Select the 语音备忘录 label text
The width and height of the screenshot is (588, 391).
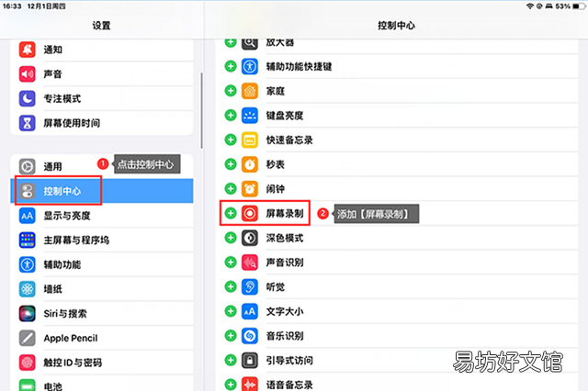[x=289, y=385]
